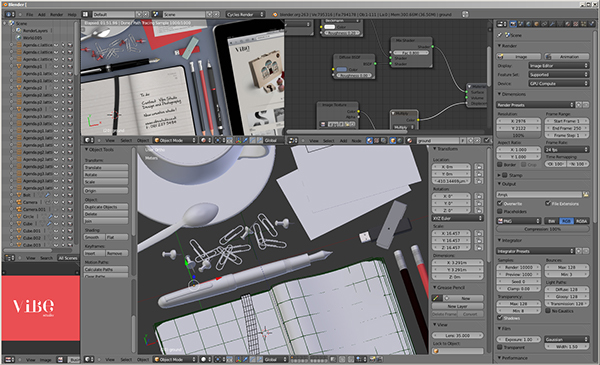The height and width of the screenshot is (365, 600).
Task: Open the GPU Compute device dropdown
Action: coord(559,83)
